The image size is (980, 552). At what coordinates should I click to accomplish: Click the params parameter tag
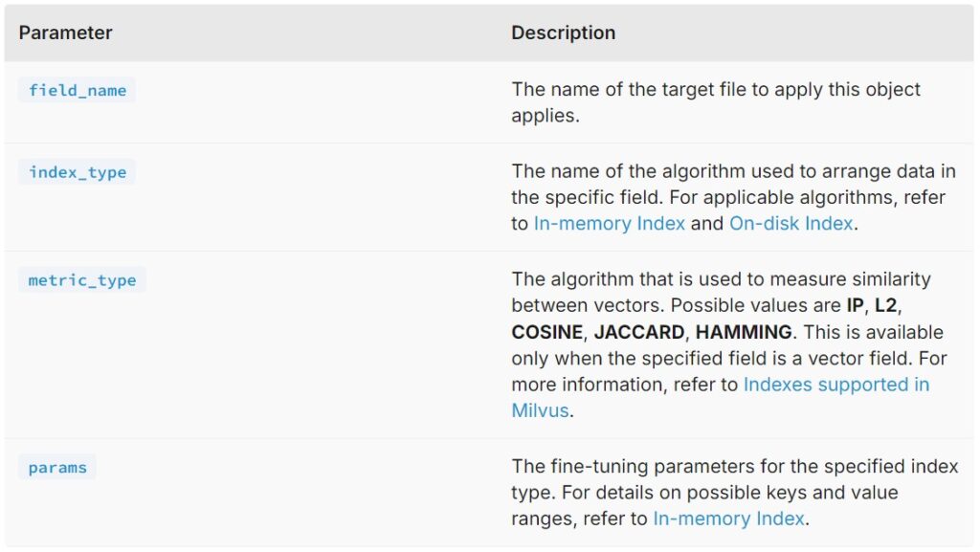pos(57,468)
